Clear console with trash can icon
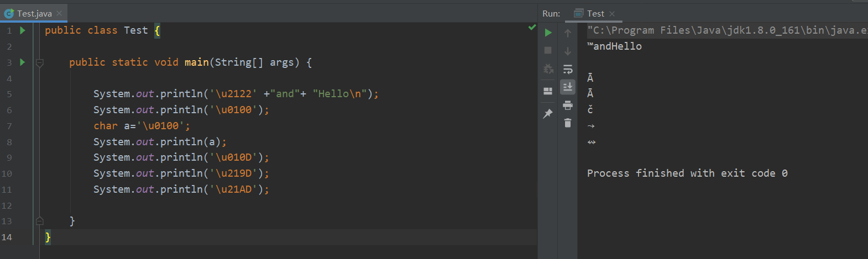 click(x=568, y=123)
